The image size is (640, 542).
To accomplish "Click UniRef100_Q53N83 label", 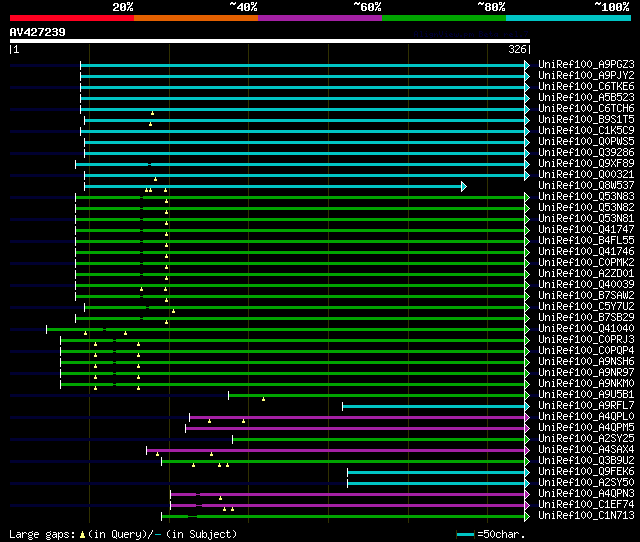I will [x=586, y=197].
